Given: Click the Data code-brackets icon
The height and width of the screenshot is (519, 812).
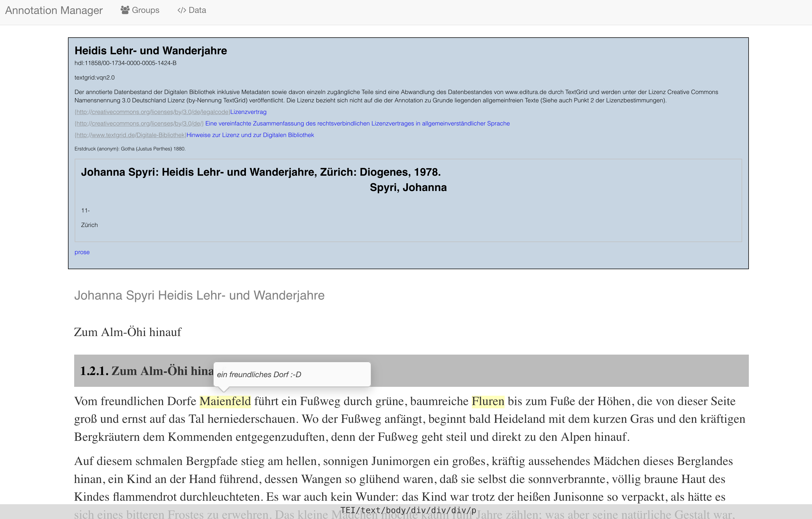Looking at the screenshot, I should pos(181,10).
